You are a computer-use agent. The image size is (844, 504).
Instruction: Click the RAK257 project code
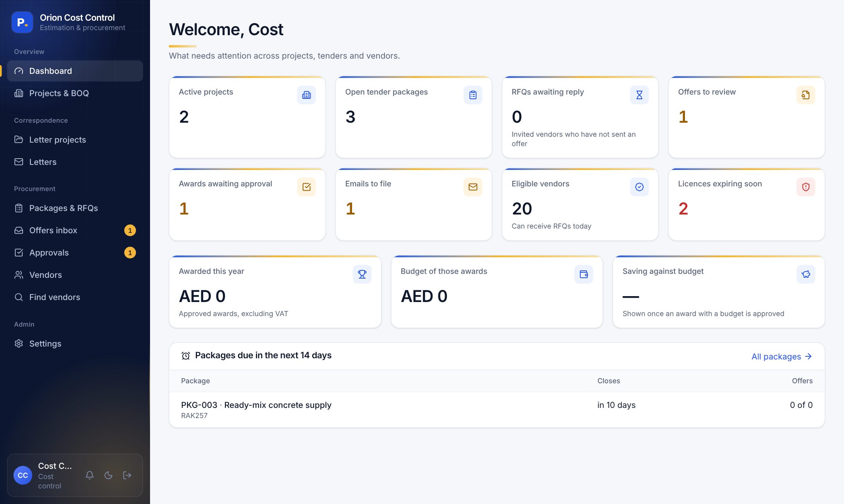pos(194,415)
